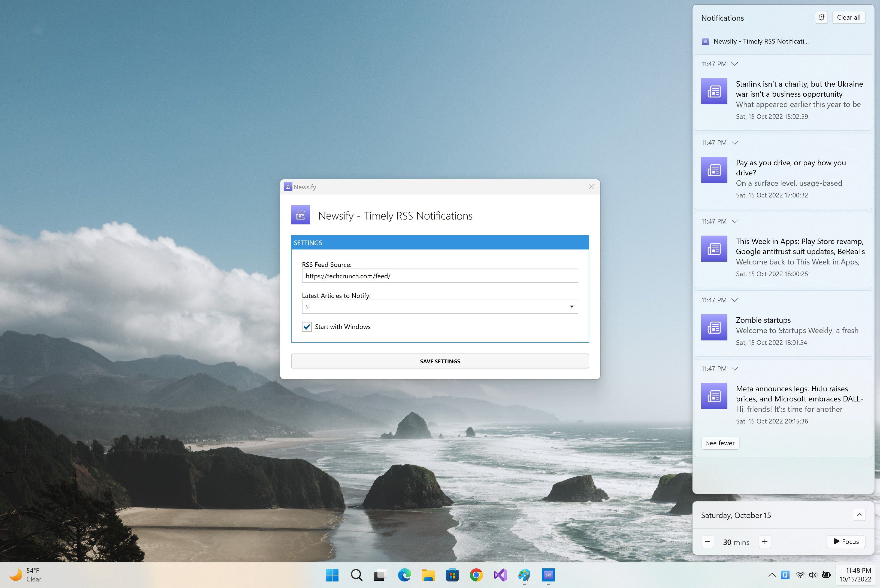This screenshot has height=588, width=880.
Task: Click the Newsify logo beside the app heading
Action: coord(300,215)
